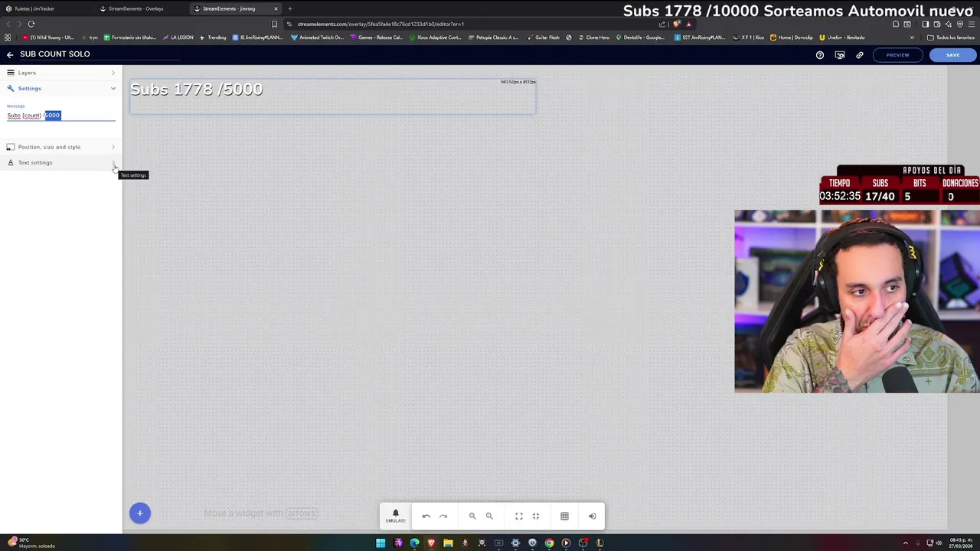This screenshot has height=551, width=980.
Task: Collapse the Settings section chevron
Action: pyautogui.click(x=113, y=89)
